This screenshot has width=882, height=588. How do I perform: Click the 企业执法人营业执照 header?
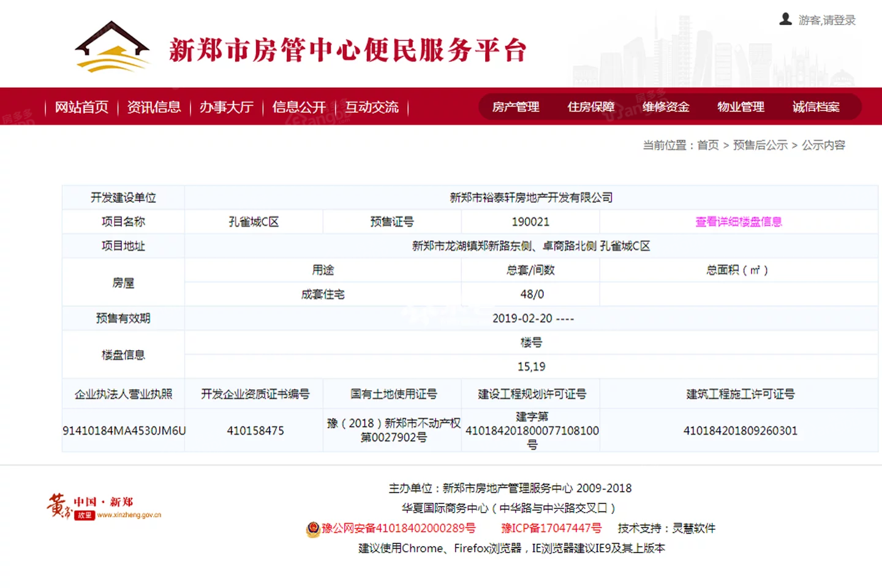pyautogui.click(x=123, y=394)
